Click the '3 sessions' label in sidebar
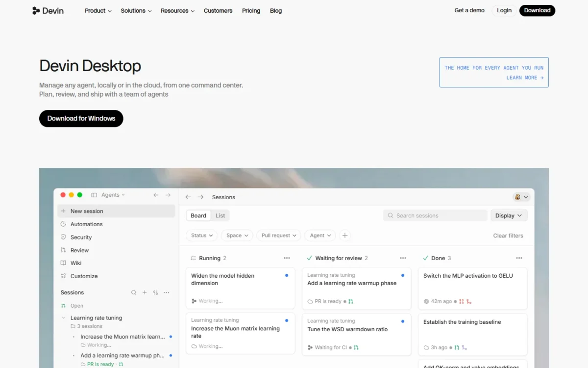This screenshot has height=368, width=588. (x=90, y=326)
